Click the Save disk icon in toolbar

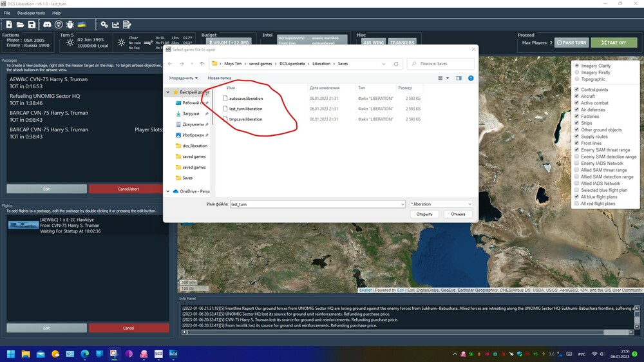(31, 24)
